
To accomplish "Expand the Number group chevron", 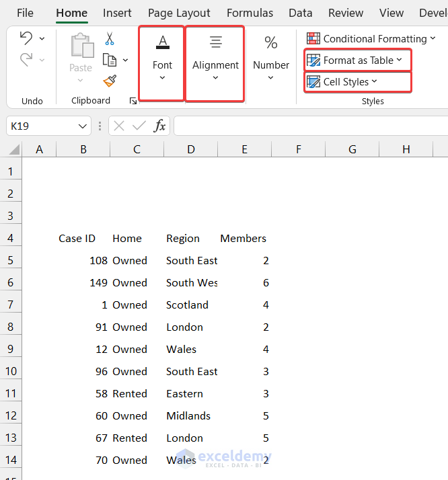I will point(270,78).
